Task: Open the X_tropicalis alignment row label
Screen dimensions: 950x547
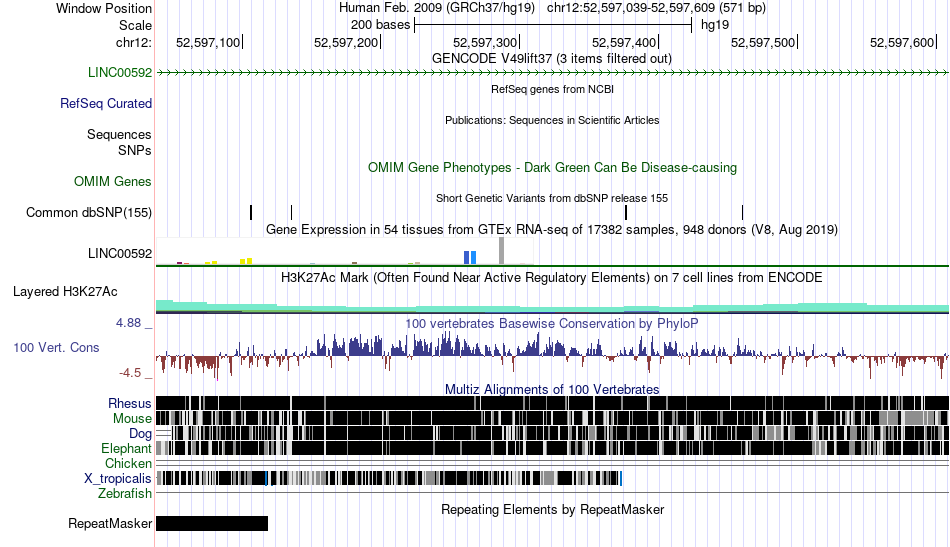Action: pos(118,479)
